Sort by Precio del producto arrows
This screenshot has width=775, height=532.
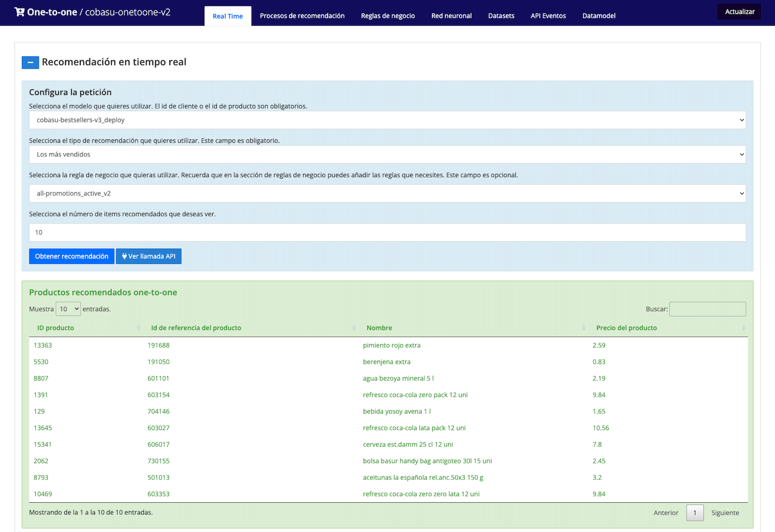743,328
